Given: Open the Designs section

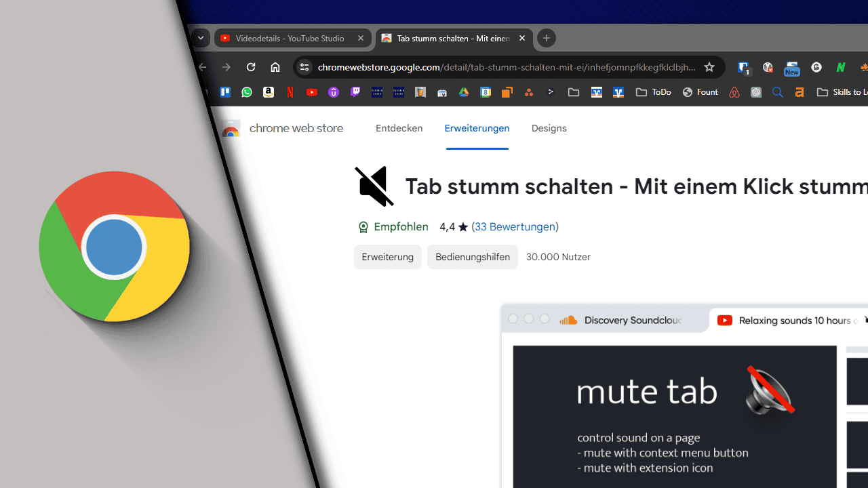Looking at the screenshot, I should pyautogui.click(x=549, y=128).
